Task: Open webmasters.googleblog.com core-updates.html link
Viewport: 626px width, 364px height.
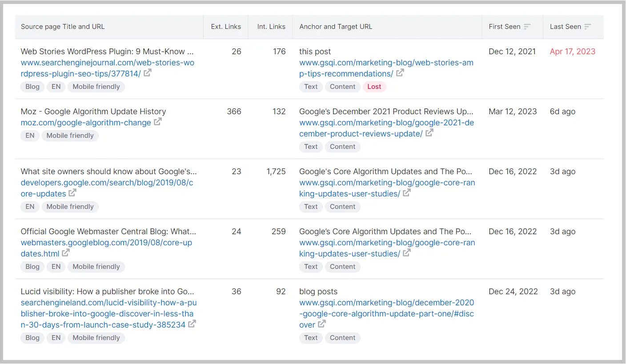Action: (107, 248)
